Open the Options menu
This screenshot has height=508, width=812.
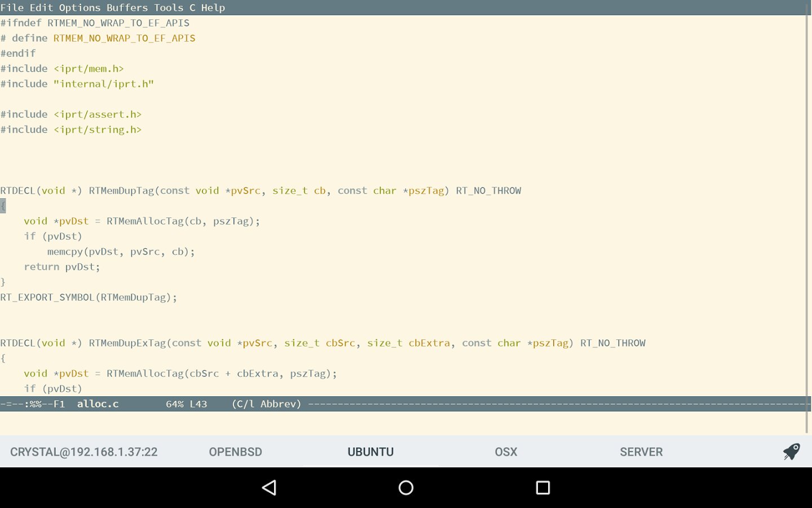click(x=80, y=8)
